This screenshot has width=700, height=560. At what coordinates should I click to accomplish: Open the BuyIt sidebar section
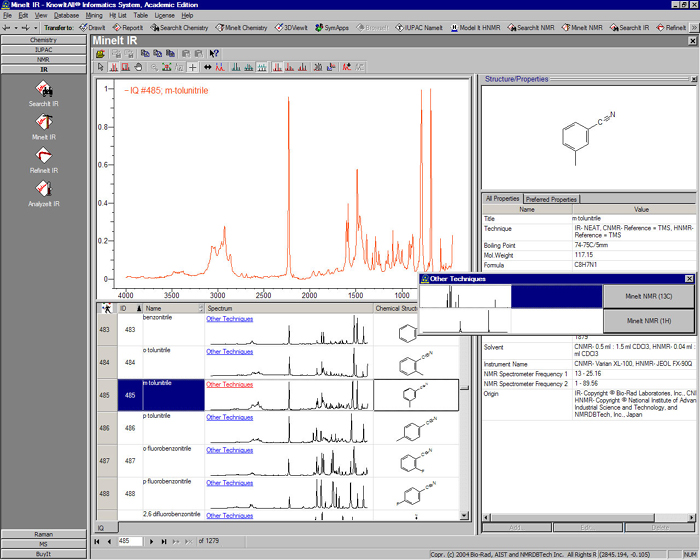44,554
